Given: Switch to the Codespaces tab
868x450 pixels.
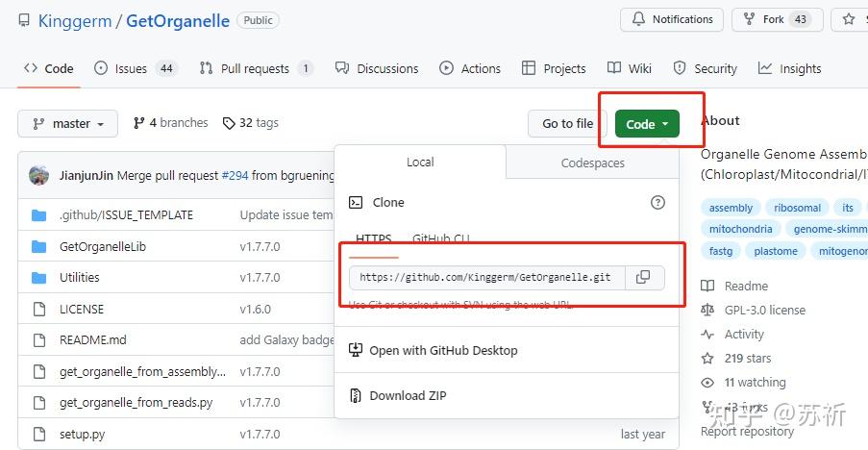Looking at the screenshot, I should (592, 163).
